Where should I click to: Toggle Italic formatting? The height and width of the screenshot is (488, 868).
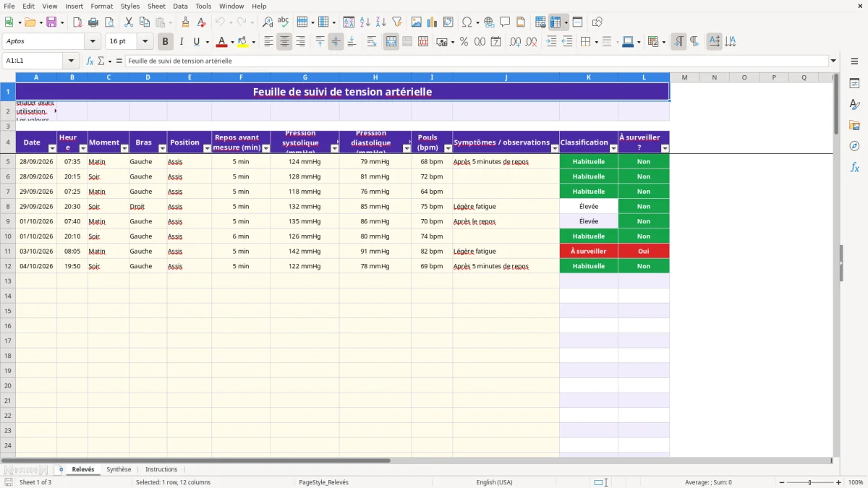181,42
